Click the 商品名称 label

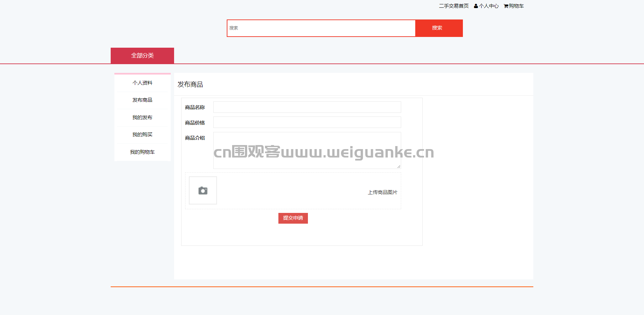[195, 107]
